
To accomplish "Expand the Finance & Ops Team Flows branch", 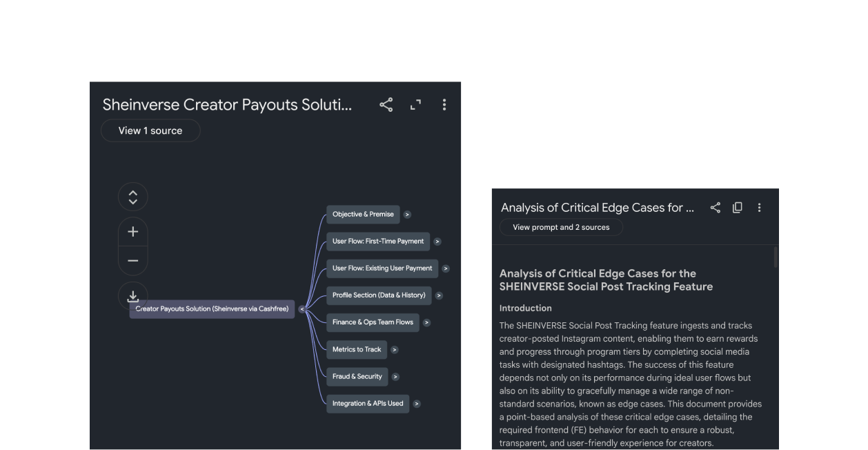I will 426,322.
